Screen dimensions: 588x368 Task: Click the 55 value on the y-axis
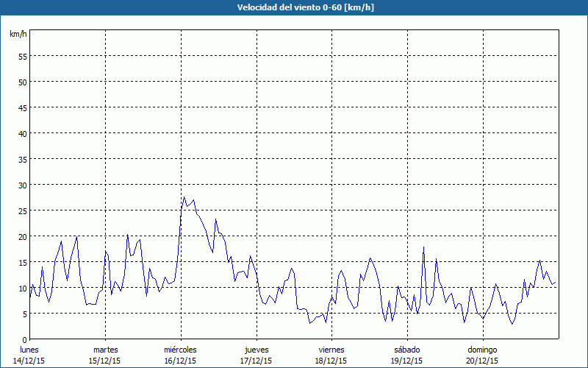(22, 56)
